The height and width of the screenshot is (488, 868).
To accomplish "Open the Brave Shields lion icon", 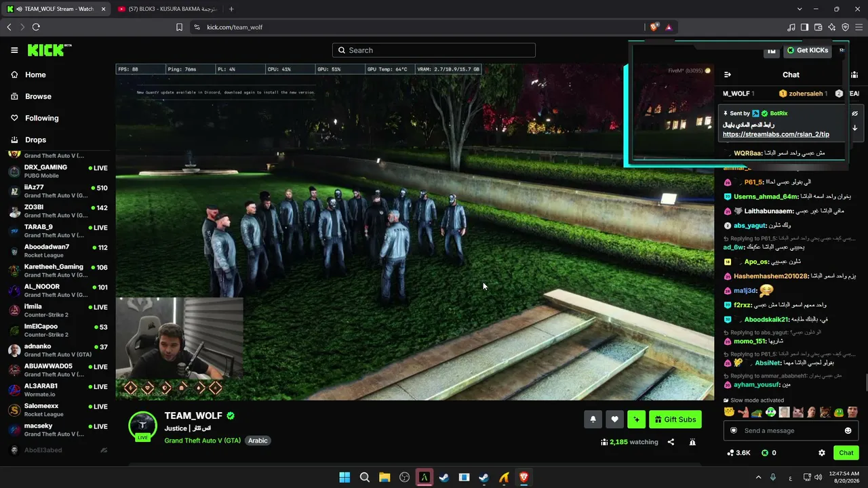I will click(654, 27).
